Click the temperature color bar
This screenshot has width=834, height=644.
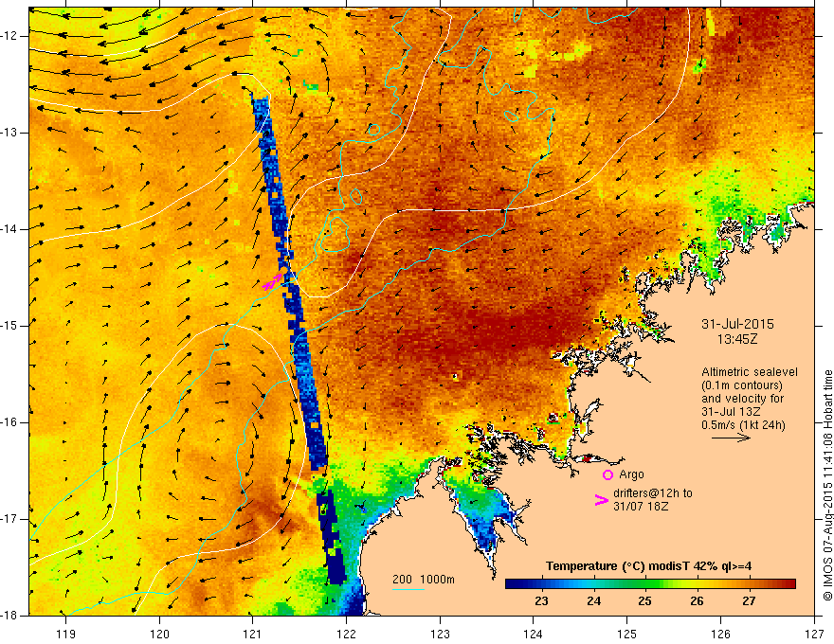(x=650, y=584)
